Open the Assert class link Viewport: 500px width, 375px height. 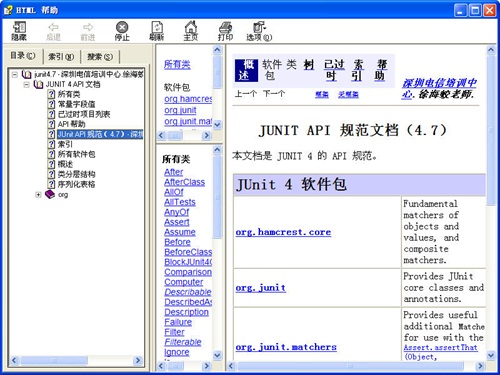coord(177,222)
